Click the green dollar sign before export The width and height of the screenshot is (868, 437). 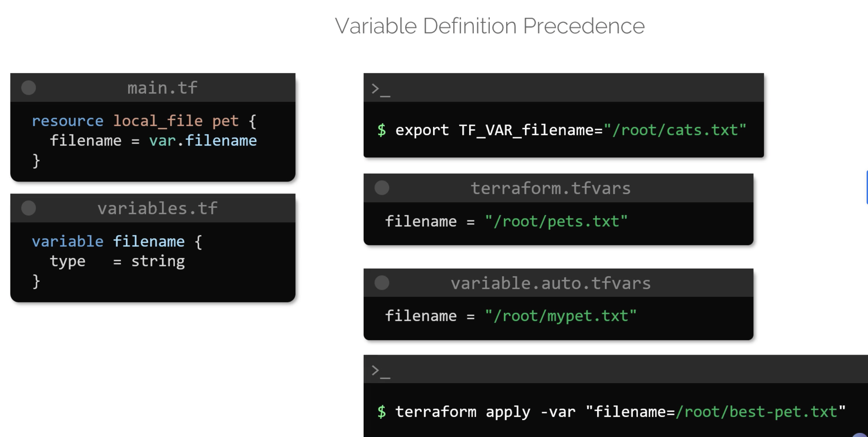(382, 130)
